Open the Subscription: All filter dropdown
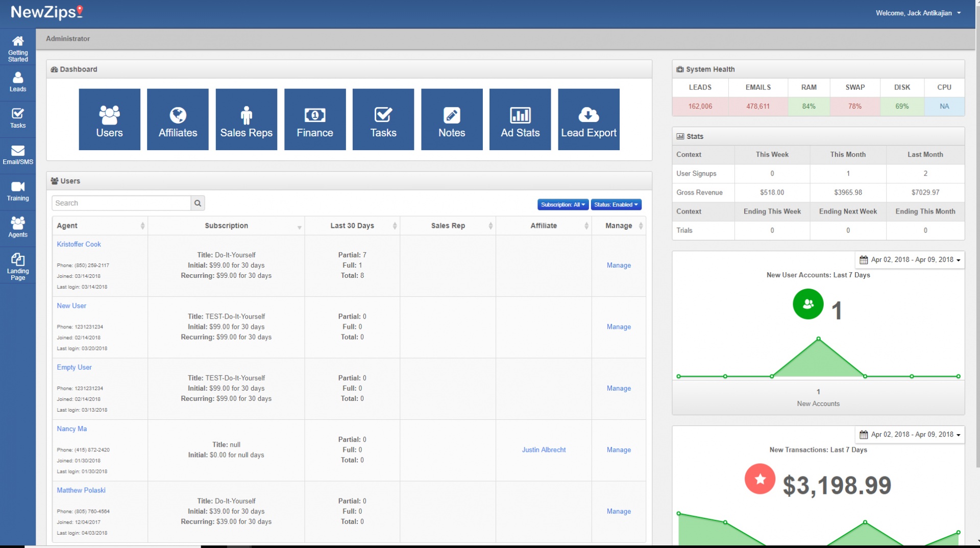 pos(563,205)
